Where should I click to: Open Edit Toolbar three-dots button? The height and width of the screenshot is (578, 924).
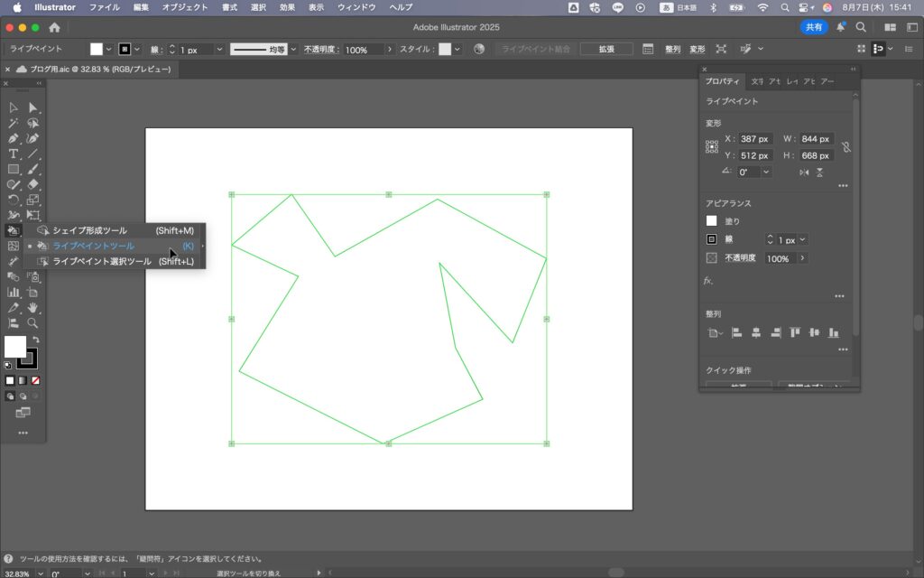pos(23,433)
